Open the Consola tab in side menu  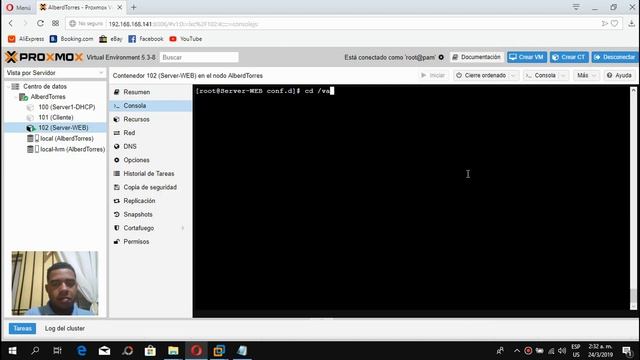pos(151,106)
